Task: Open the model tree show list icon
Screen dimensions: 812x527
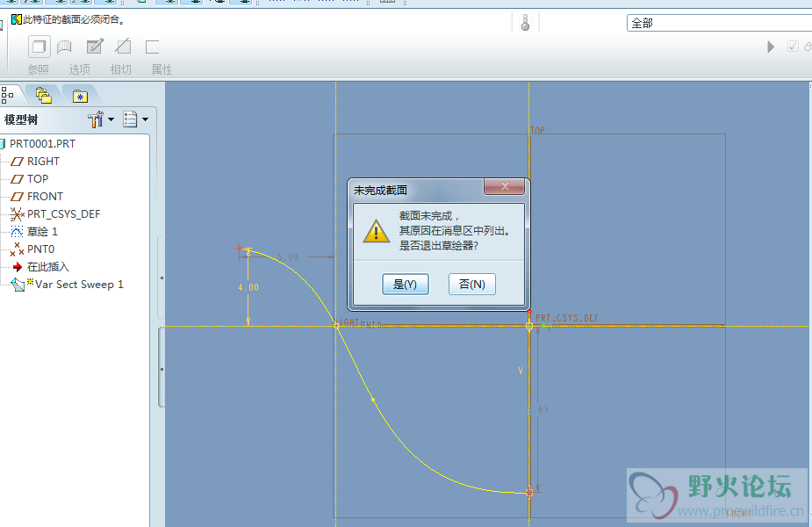Action: [x=130, y=119]
